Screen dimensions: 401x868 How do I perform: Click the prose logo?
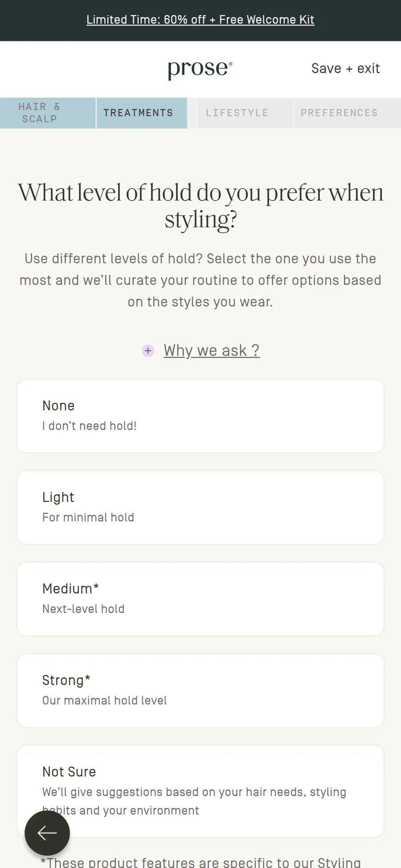(200, 69)
